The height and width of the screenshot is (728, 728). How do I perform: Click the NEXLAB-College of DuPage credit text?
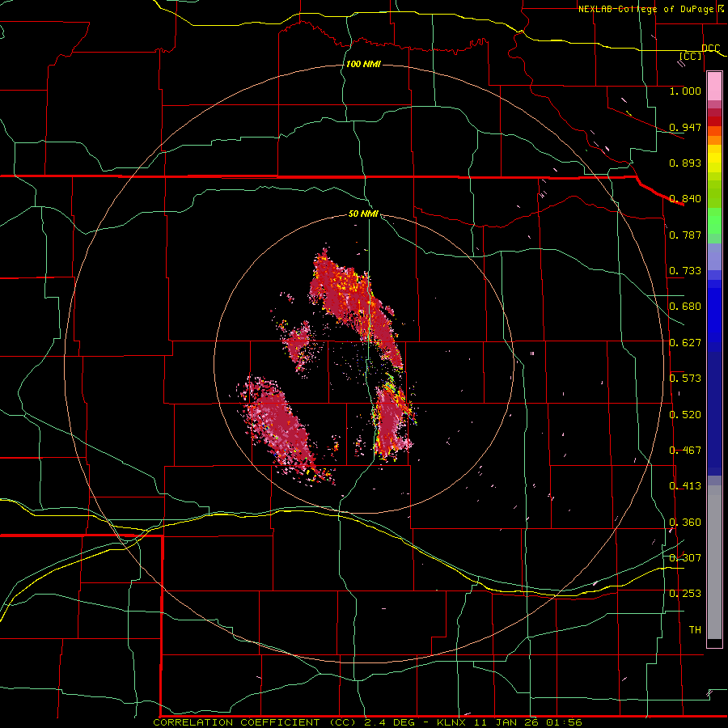(x=645, y=9)
